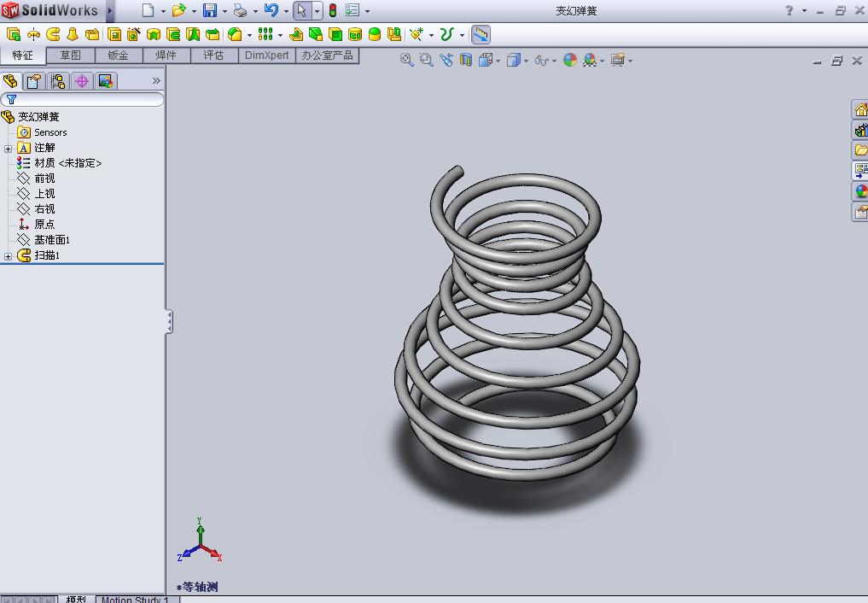The width and height of the screenshot is (868, 603).
Task: Switch to the 焊件 tab
Action: pyautogui.click(x=166, y=56)
